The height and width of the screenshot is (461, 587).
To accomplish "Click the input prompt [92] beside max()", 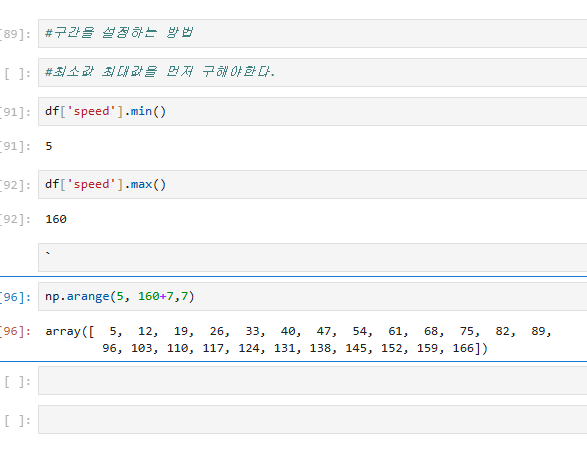I will (15, 185).
